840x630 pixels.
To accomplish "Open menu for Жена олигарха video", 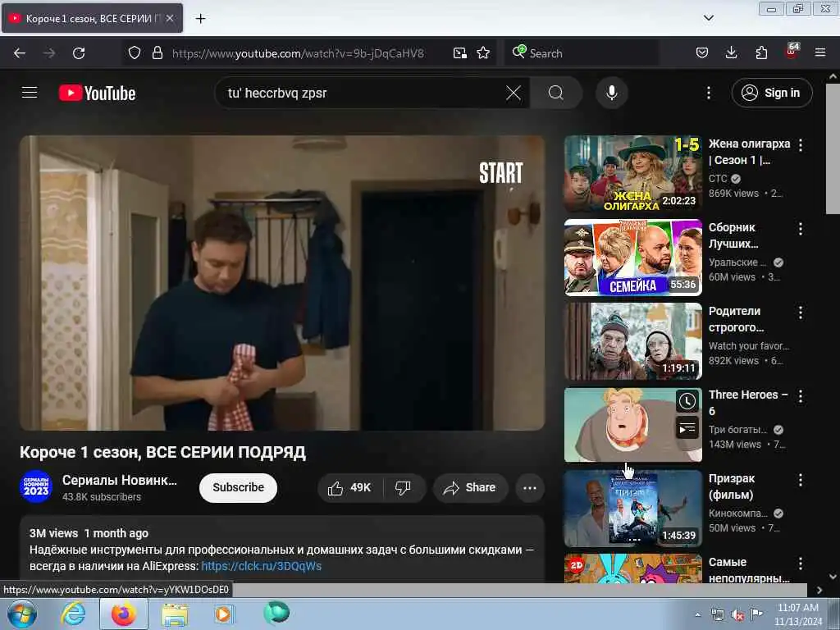I will pos(801,144).
